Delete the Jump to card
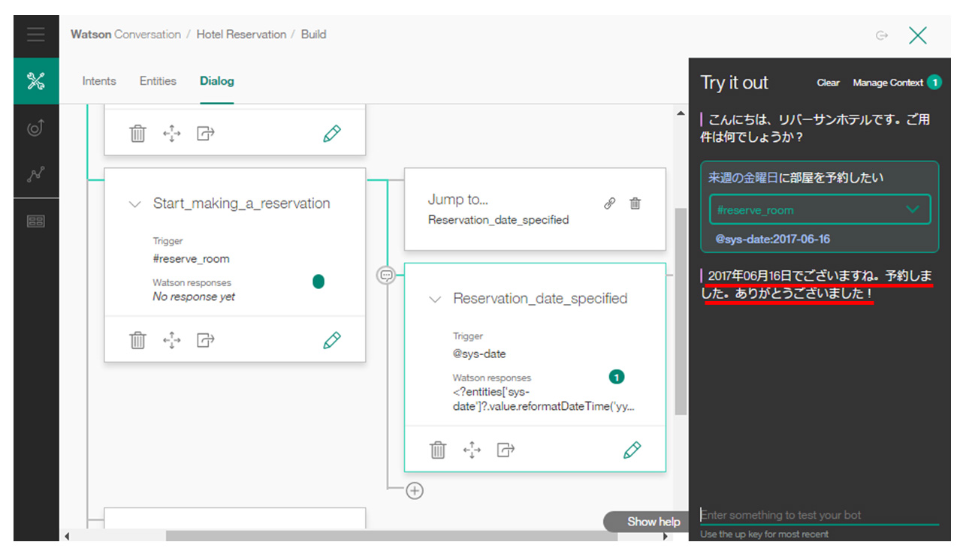Viewport: 972px width, 560px height. coord(635,203)
